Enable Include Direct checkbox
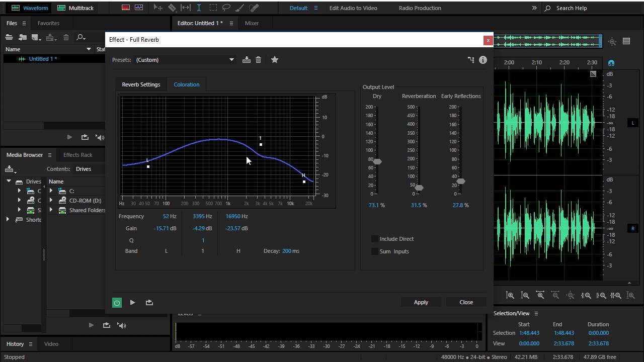The height and width of the screenshot is (362, 644). (374, 239)
